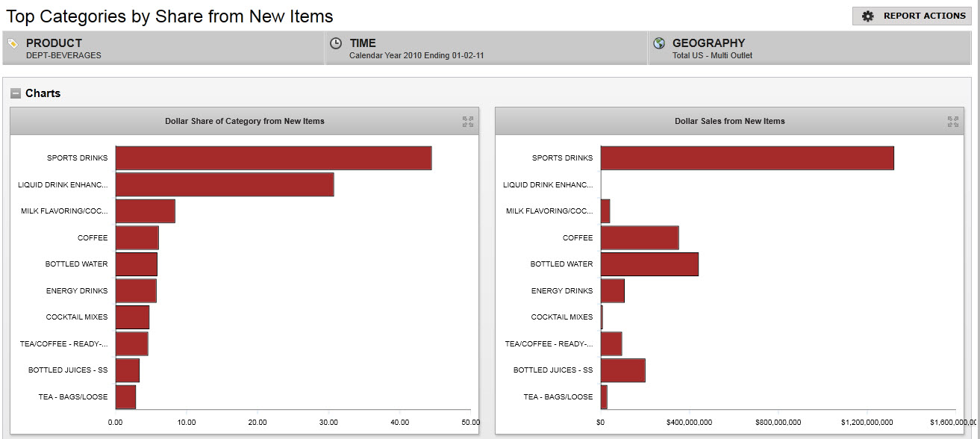Click the Geography globe icon

(x=659, y=44)
